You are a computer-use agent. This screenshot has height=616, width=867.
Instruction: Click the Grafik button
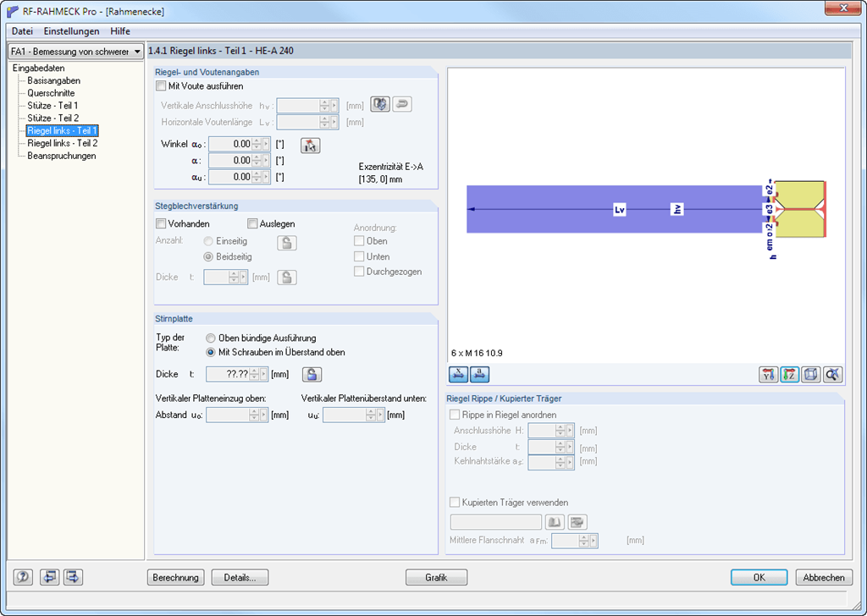(436, 577)
